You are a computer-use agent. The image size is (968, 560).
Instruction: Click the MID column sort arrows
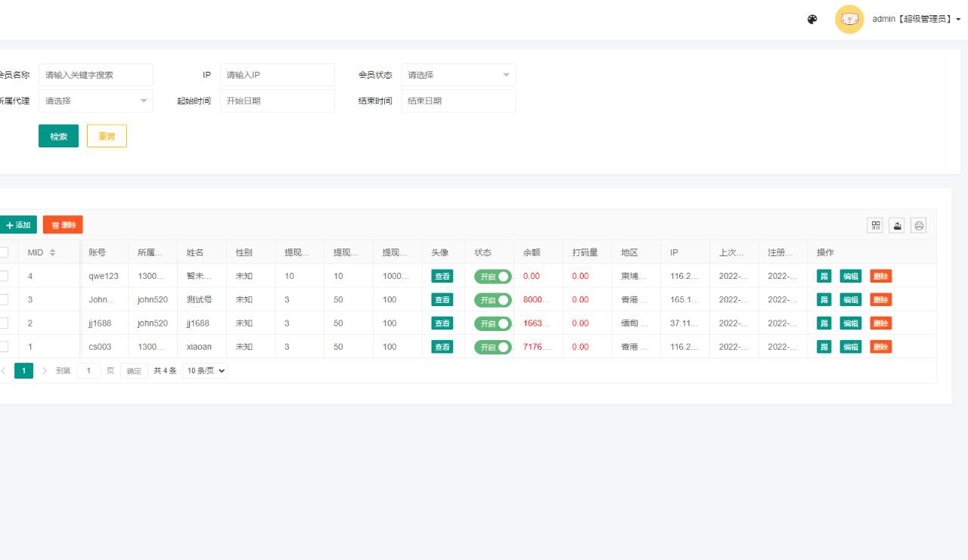tap(52, 252)
